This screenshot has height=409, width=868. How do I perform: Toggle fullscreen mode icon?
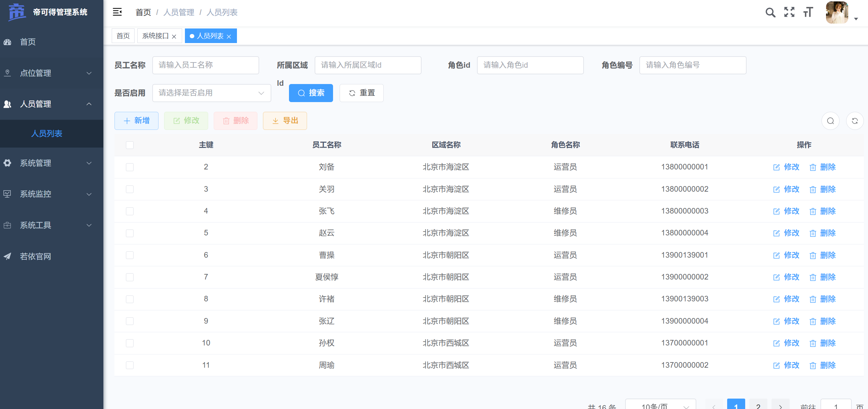pos(789,12)
